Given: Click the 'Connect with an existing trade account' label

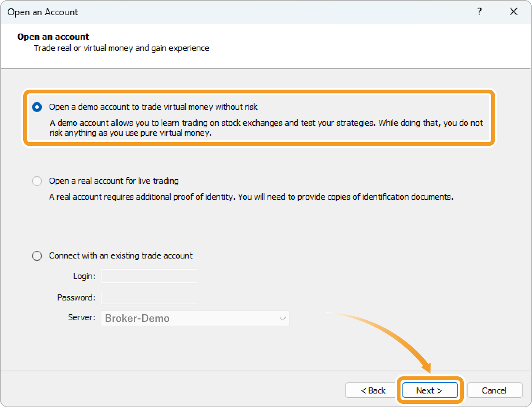Looking at the screenshot, I should pos(121,255).
